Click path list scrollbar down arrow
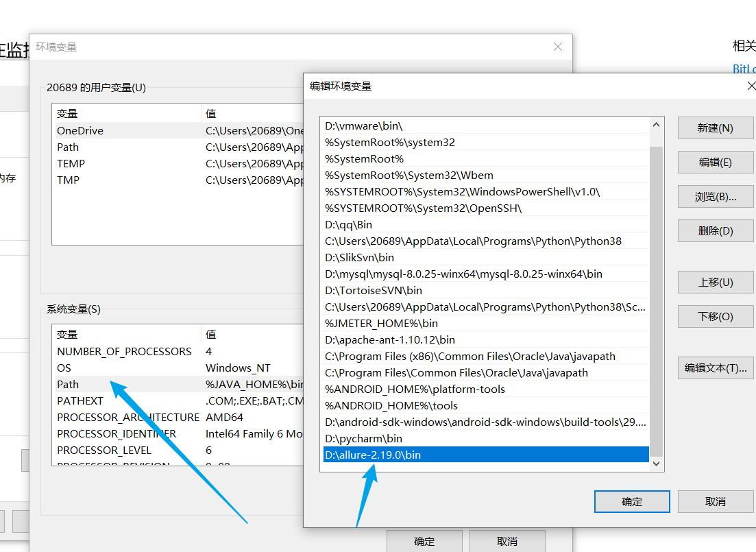The image size is (756, 552). 656,464
